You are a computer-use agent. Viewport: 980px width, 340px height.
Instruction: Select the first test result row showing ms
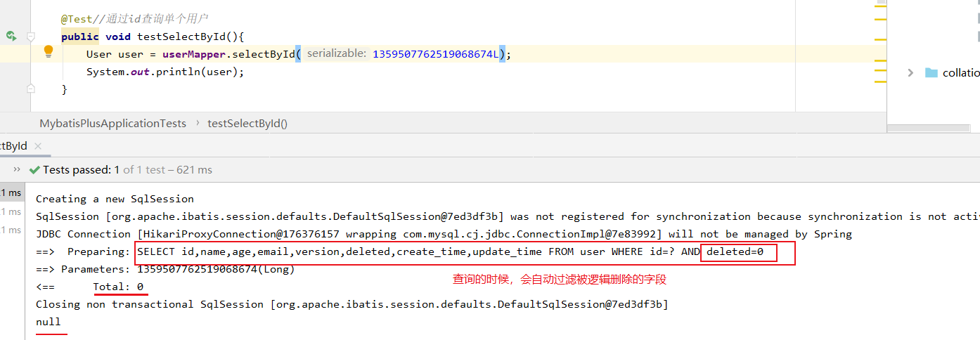coord(11,193)
